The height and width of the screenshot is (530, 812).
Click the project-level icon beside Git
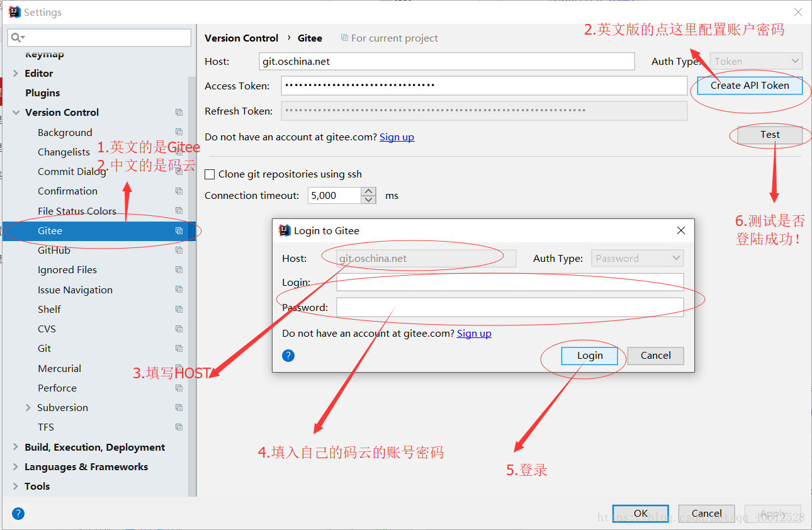click(x=179, y=348)
